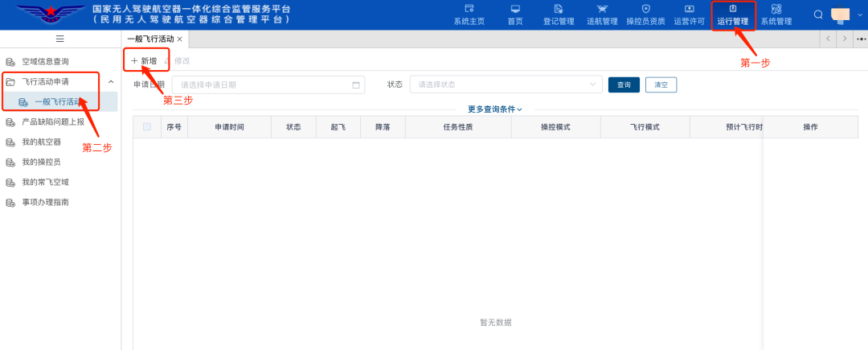Click the 清空 button

click(x=661, y=84)
